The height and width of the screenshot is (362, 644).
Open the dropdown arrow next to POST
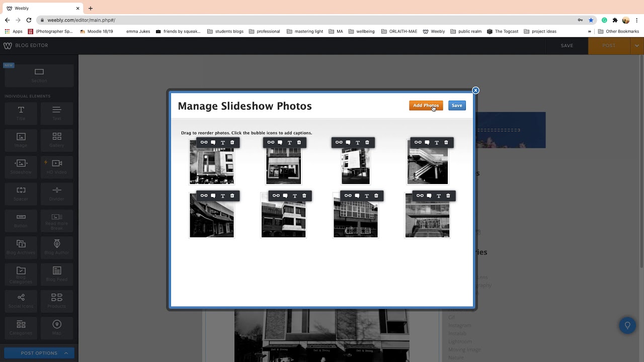(x=637, y=45)
